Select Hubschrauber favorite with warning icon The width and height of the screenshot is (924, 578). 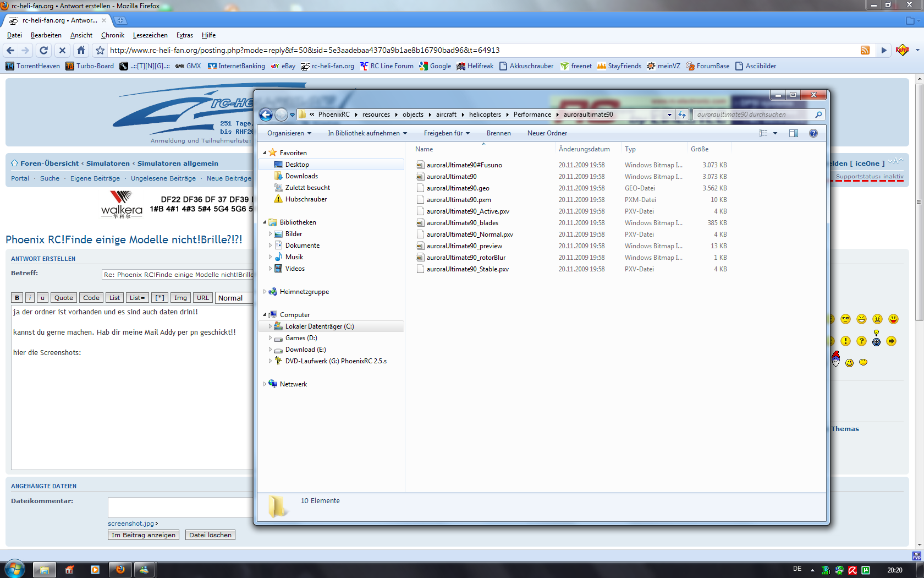[306, 199]
